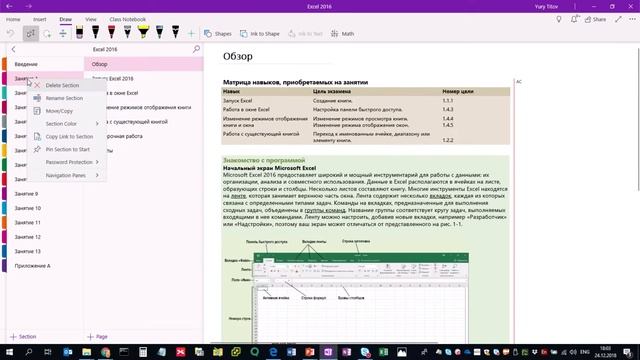Expand the Section Color submenu

point(67,124)
